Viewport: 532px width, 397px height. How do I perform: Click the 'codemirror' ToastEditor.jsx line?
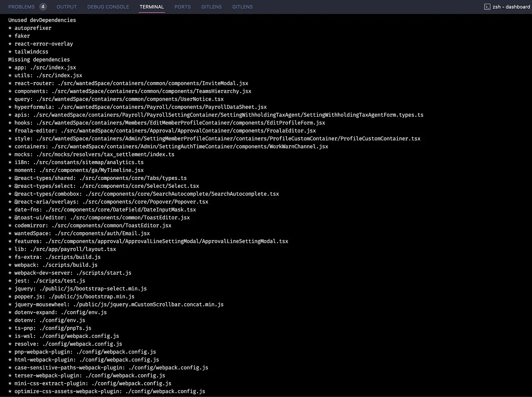click(90, 225)
